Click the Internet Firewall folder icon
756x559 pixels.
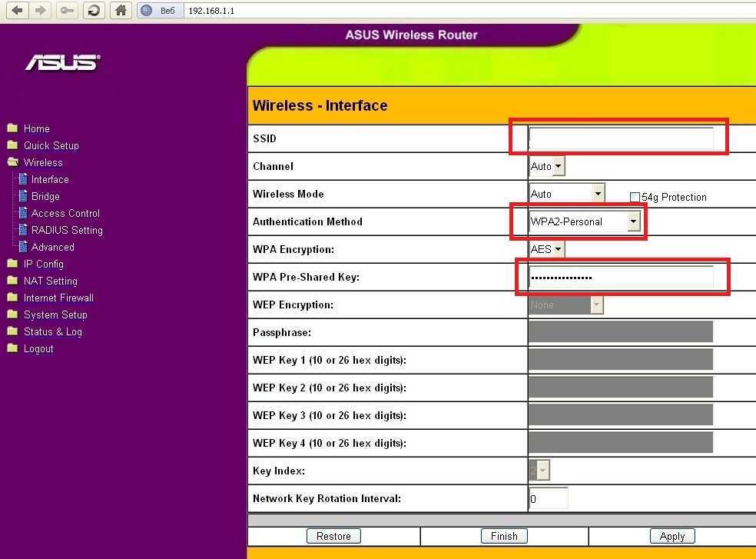12,298
